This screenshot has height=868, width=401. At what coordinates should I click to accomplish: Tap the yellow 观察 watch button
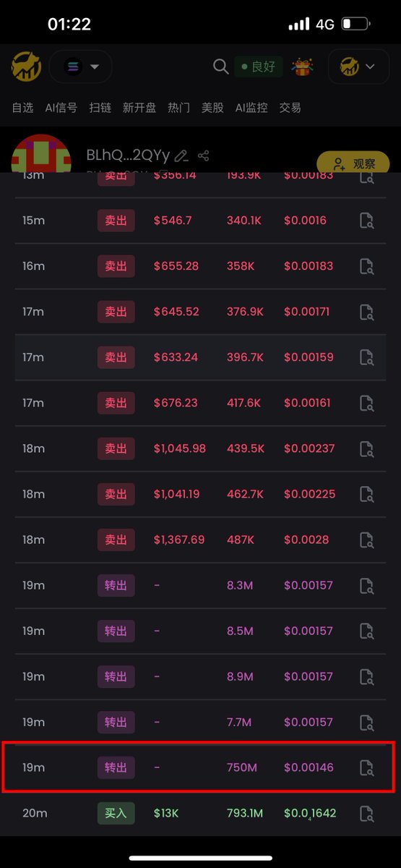pos(353,164)
